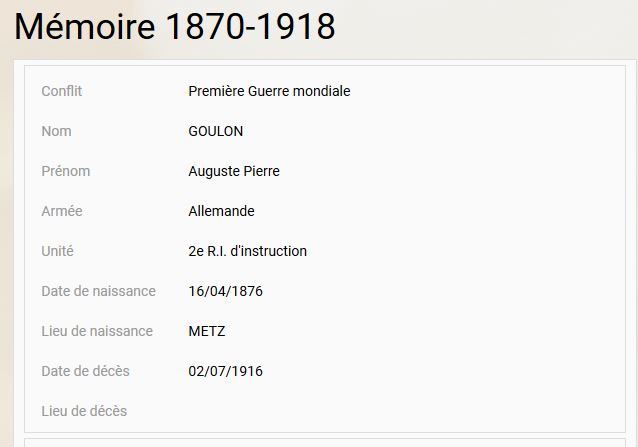Select the Date de naissance label
638x447 pixels.
[98, 291]
